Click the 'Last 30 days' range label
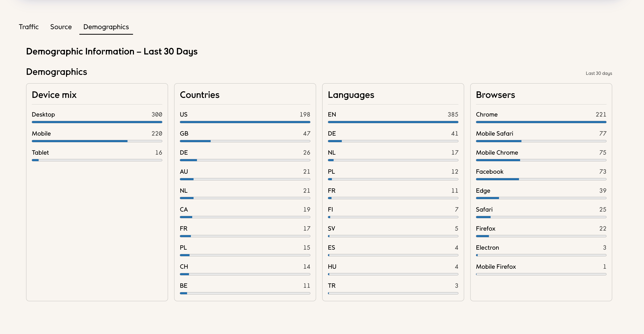Viewport: 644px width, 334px height. pos(599,73)
